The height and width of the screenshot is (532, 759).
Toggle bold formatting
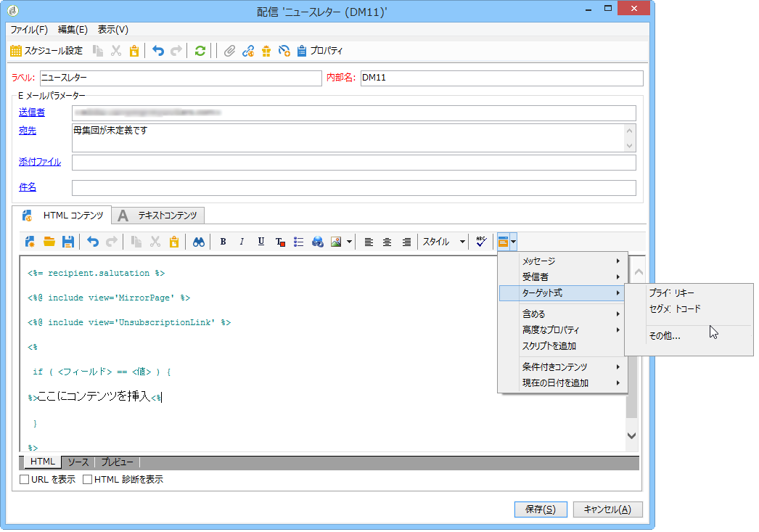[223, 242]
